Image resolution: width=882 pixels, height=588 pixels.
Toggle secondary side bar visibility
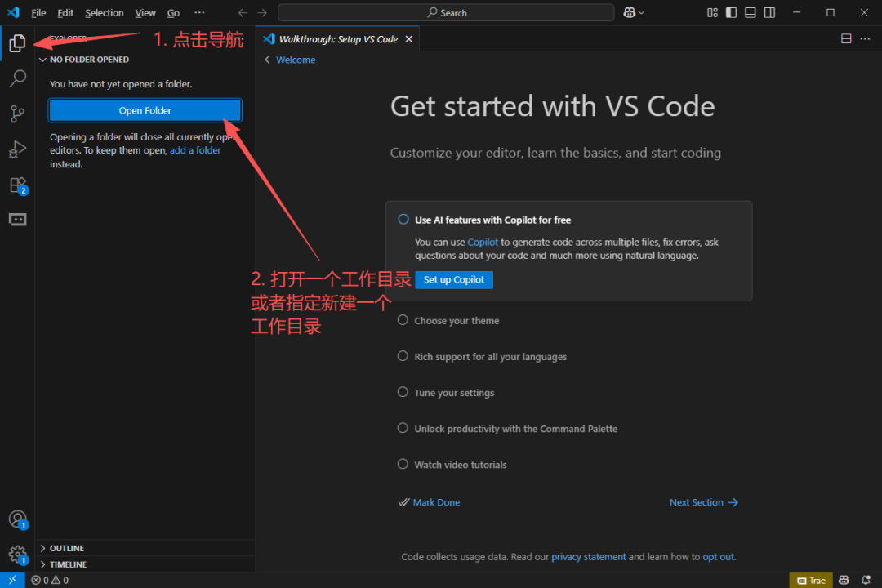coord(769,12)
